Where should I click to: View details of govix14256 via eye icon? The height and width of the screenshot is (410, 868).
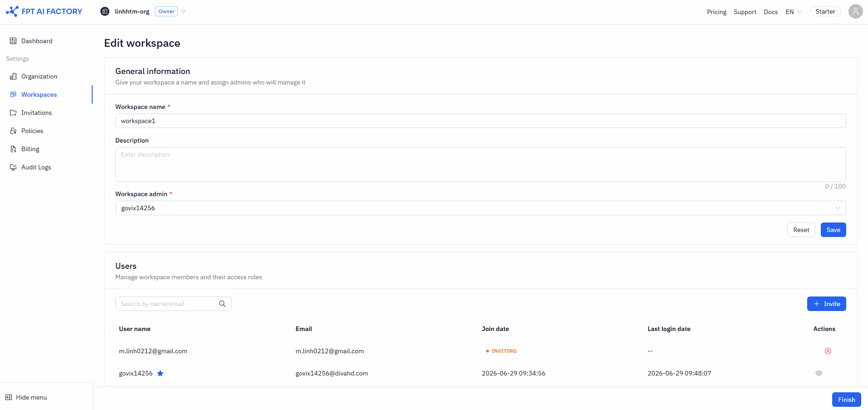point(819,373)
